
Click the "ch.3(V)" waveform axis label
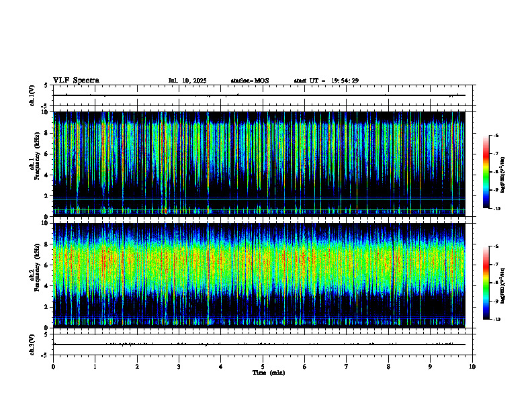32,345
